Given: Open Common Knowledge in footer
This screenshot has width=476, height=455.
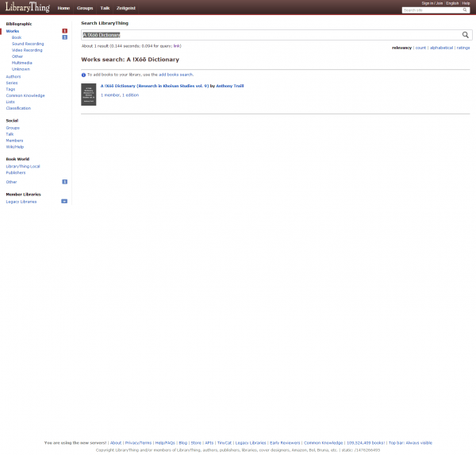Looking at the screenshot, I should (x=324, y=443).
